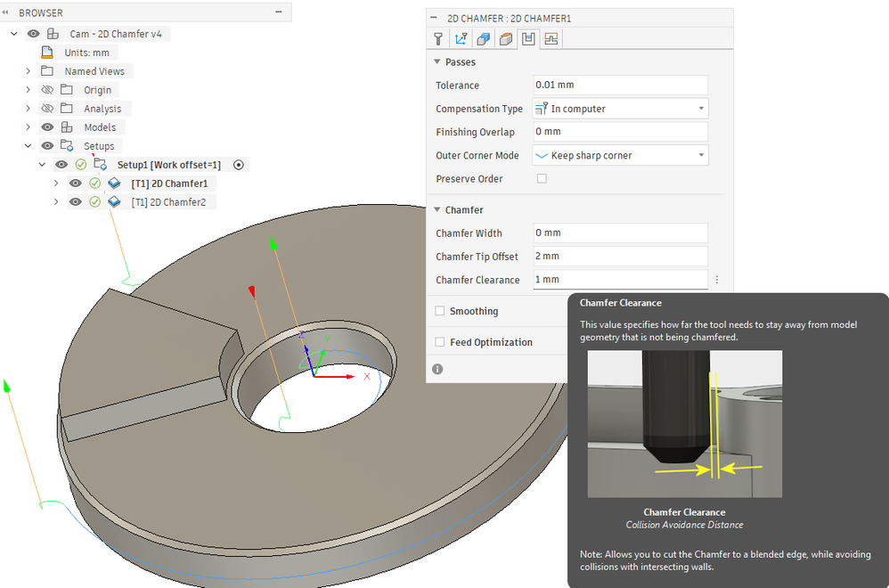The image size is (889, 588).
Task: Minimize the Browser panel
Action: pos(279,12)
